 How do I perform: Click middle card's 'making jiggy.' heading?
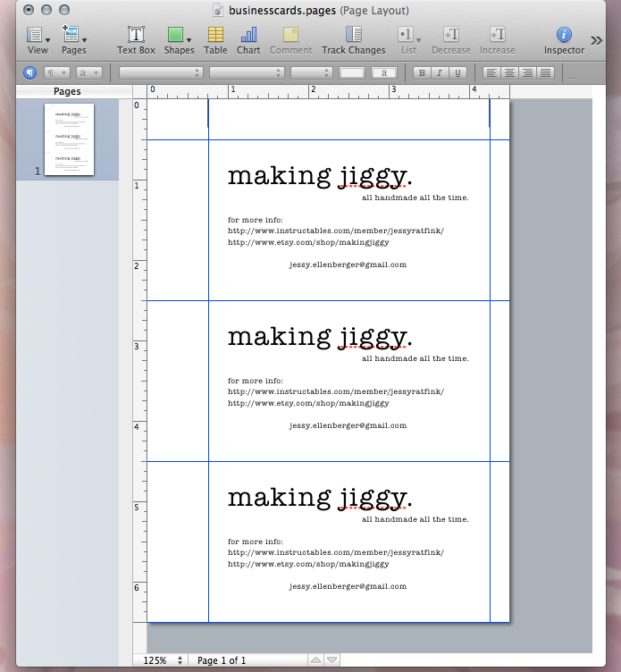pos(320,337)
